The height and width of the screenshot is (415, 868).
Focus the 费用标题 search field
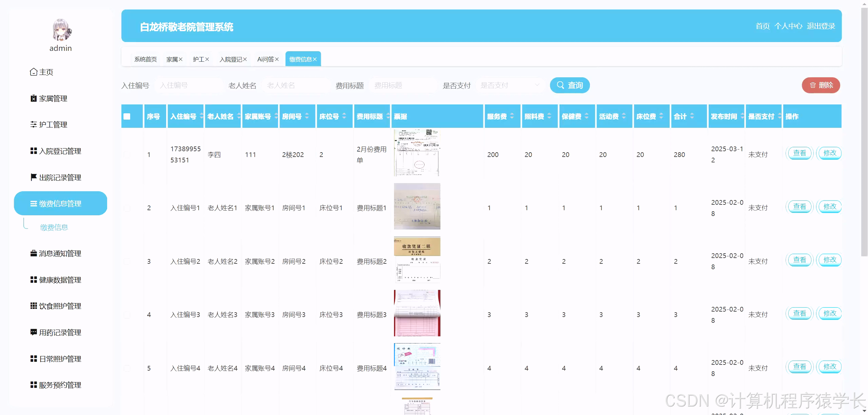403,85
